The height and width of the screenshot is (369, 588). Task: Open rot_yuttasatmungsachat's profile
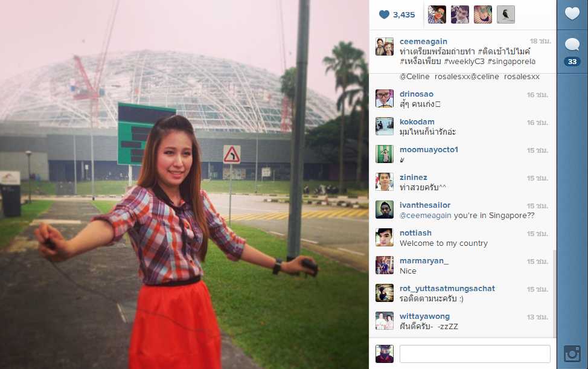coord(447,288)
